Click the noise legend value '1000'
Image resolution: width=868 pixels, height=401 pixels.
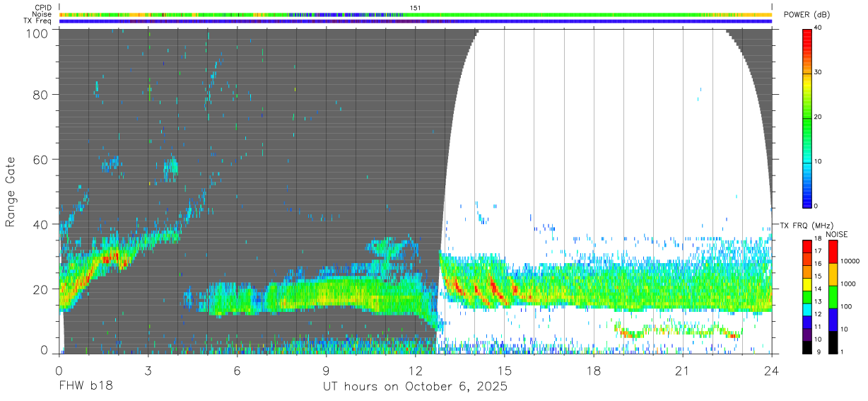848,284
